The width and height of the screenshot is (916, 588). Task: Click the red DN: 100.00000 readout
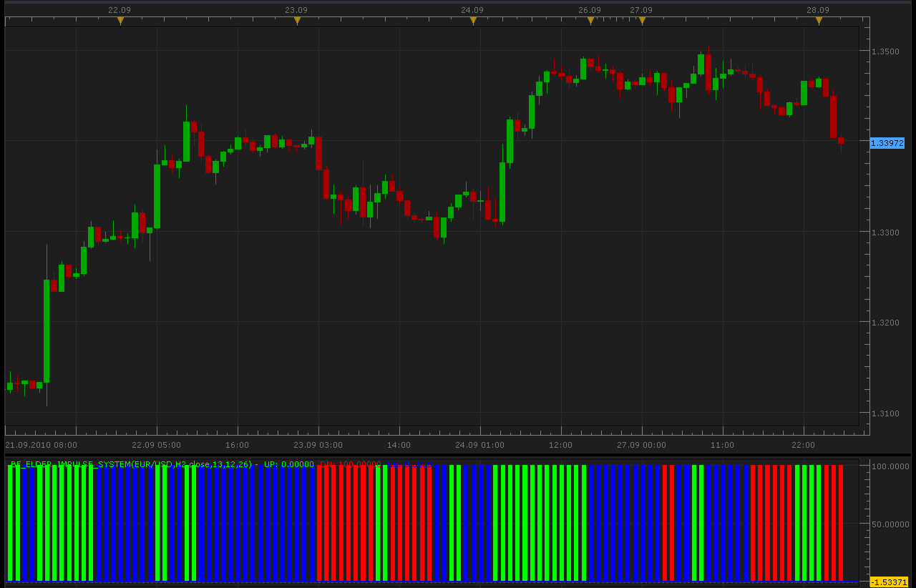coord(350,464)
